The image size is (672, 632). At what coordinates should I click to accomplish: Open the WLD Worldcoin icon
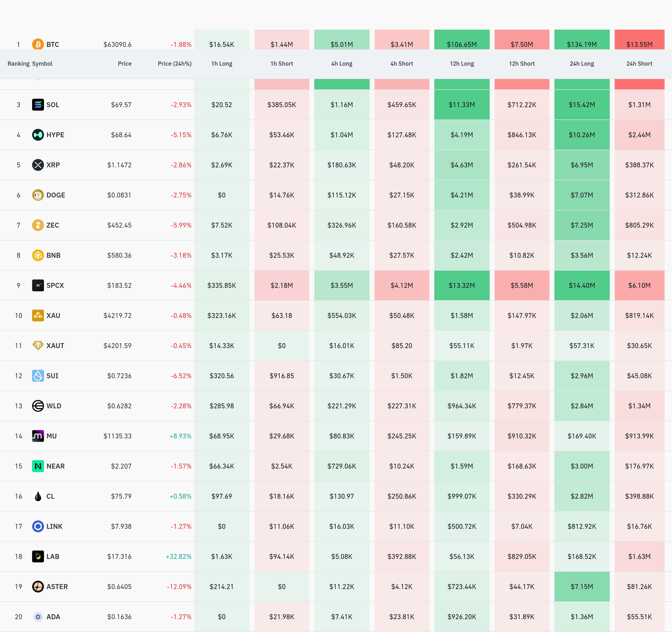(x=38, y=406)
